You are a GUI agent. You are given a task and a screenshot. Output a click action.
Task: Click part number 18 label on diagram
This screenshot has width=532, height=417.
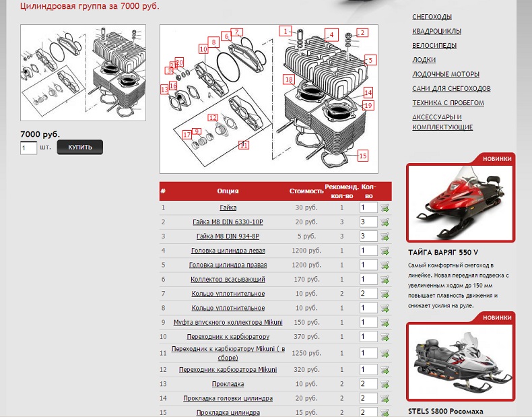pyautogui.click(x=289, y=79)
